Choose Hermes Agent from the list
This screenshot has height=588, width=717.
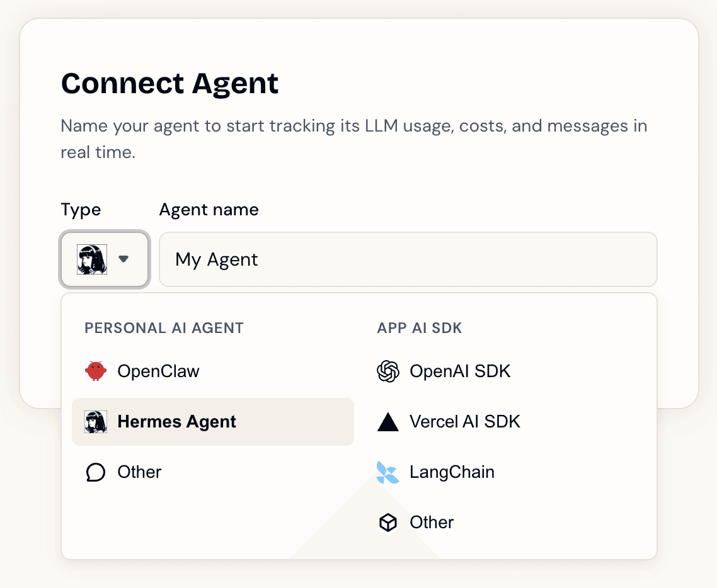click(x=176, y=422)
